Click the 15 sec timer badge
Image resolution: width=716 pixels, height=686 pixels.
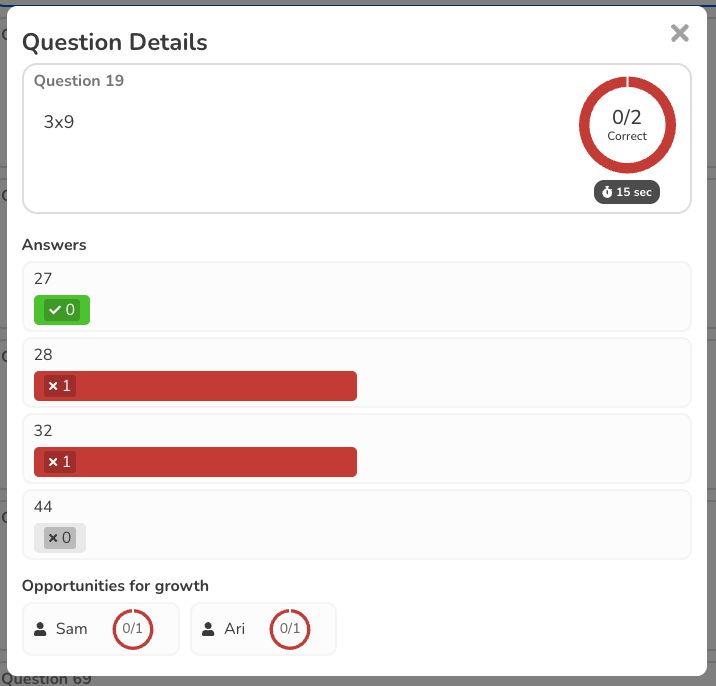pos(627,192)
